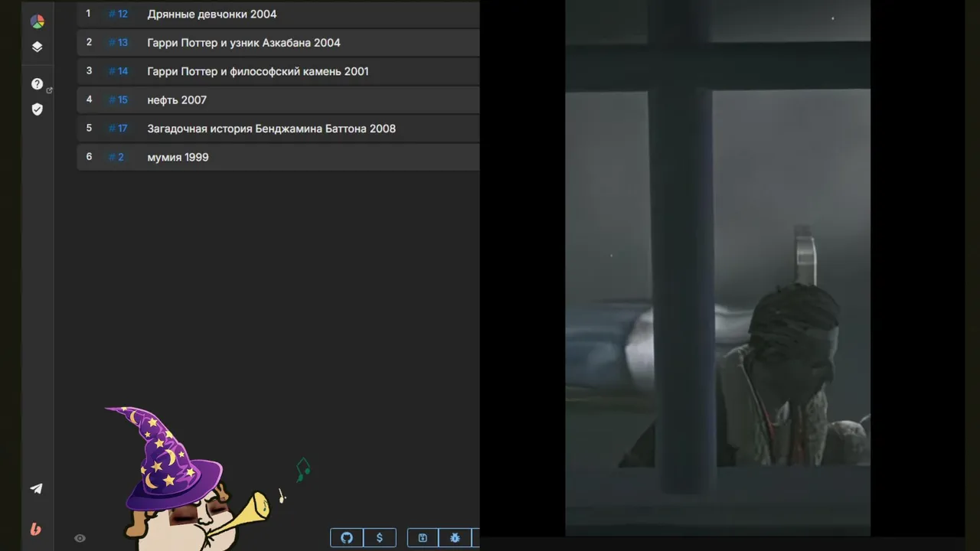The image size is (980, 551).
Task: Select the row 'Загадочная история Бенджамина Баттона 2008'
Action: click(278, 129)
